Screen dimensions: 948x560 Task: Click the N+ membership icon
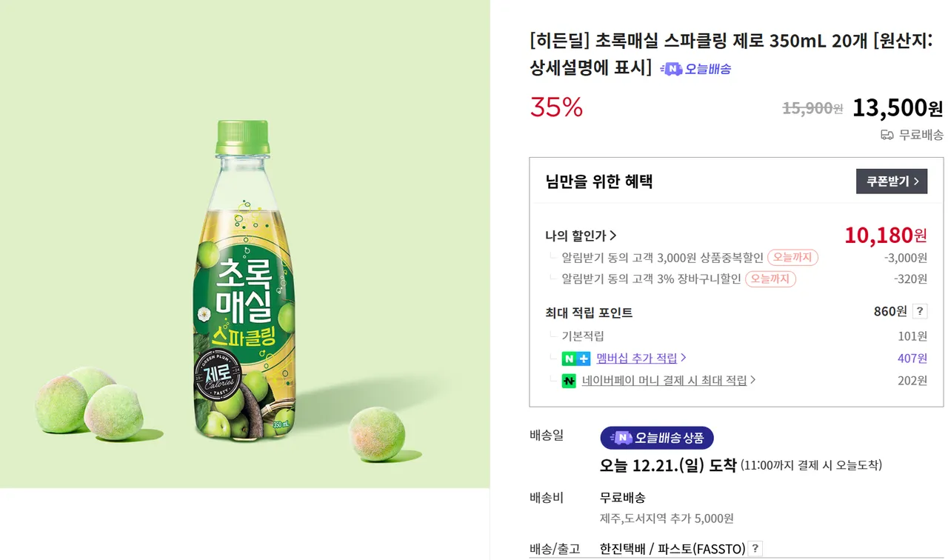(x=575, y=359)
